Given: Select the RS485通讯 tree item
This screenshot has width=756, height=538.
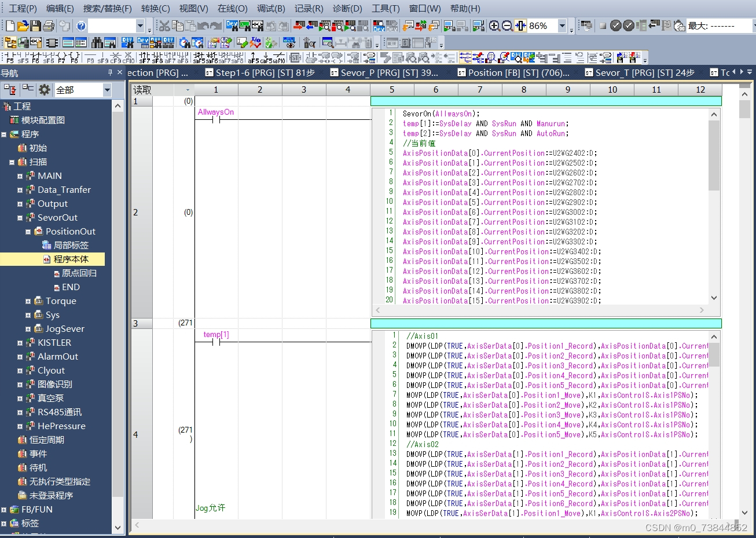Looking at the screenshot, I should 60,412.
